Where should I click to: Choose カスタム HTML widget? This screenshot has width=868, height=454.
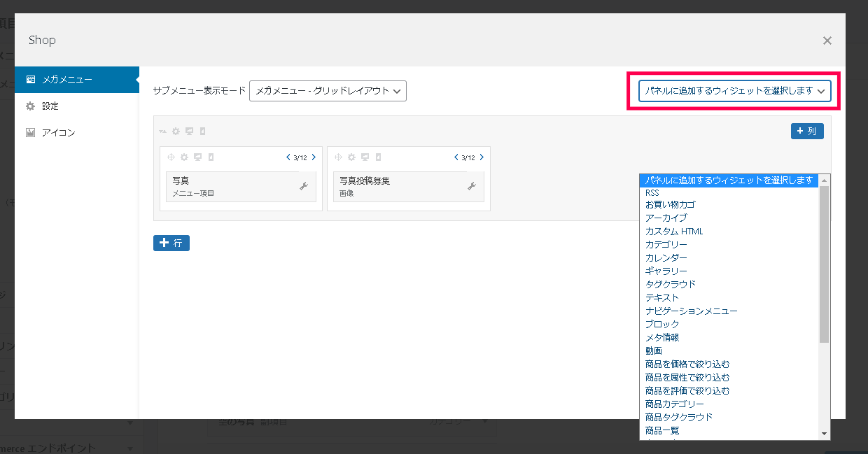click(x=729, y=232)
